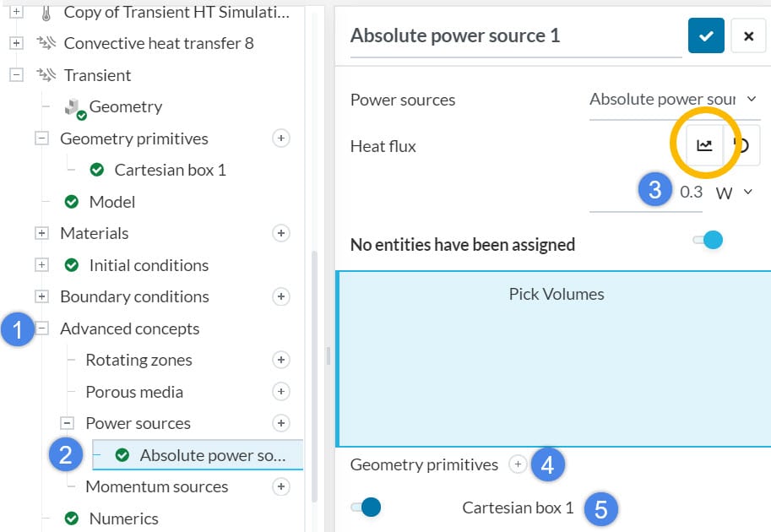
Task: Confirm settings with the blue checkmark button
Action: 706,36
